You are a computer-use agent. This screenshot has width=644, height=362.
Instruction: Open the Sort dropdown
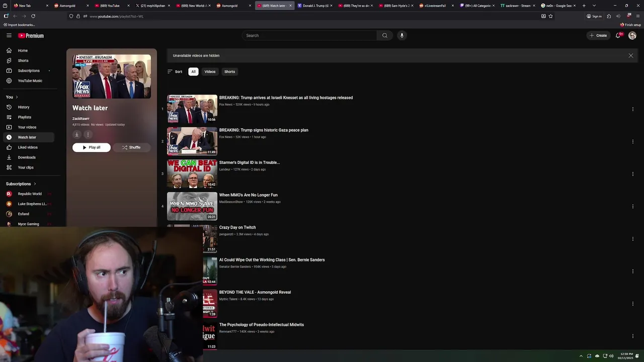175,71
